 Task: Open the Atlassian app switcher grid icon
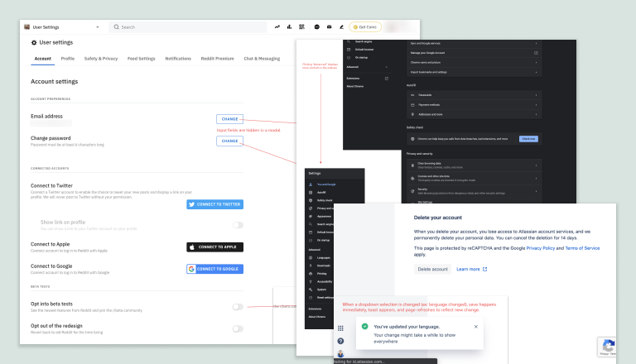(x=340, y=328)
